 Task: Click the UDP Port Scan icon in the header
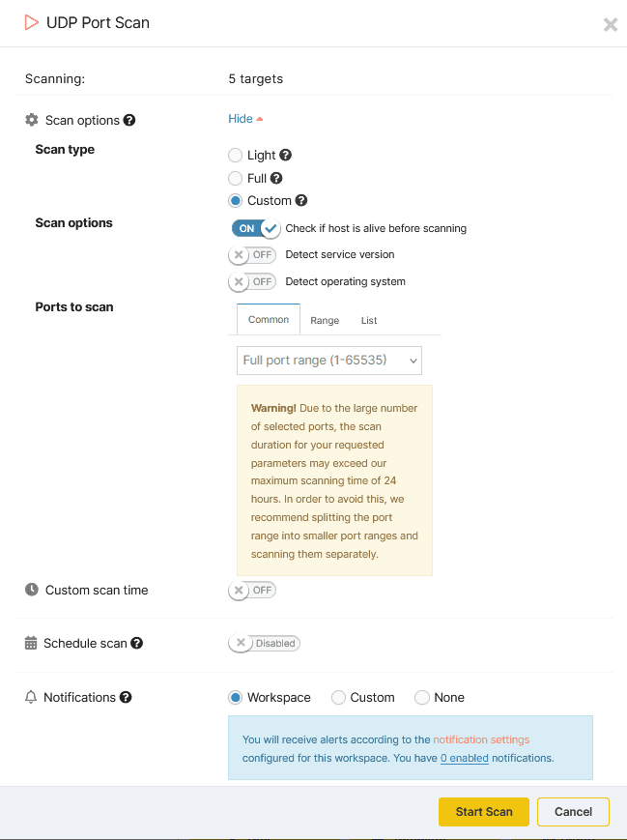[x=31, y=22]
